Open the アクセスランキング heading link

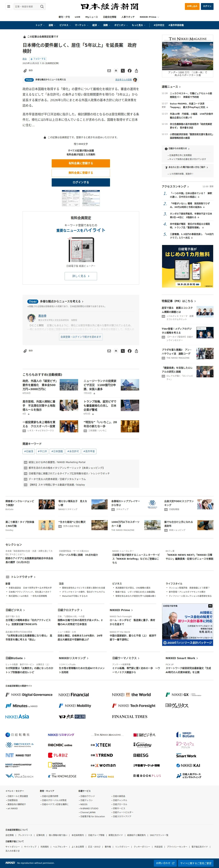(175, 187)
